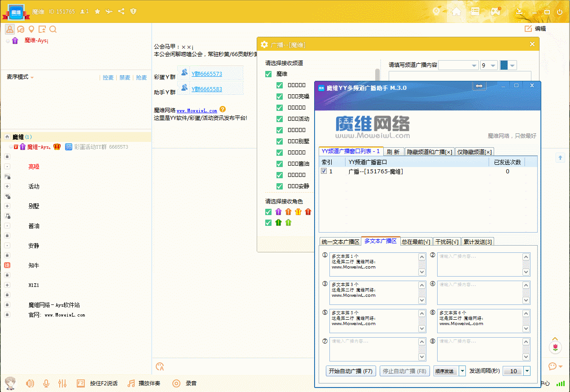Viewport: 570px width, 392px height.
Task: Open the share icon in title bar
Action: coord(121,12)
